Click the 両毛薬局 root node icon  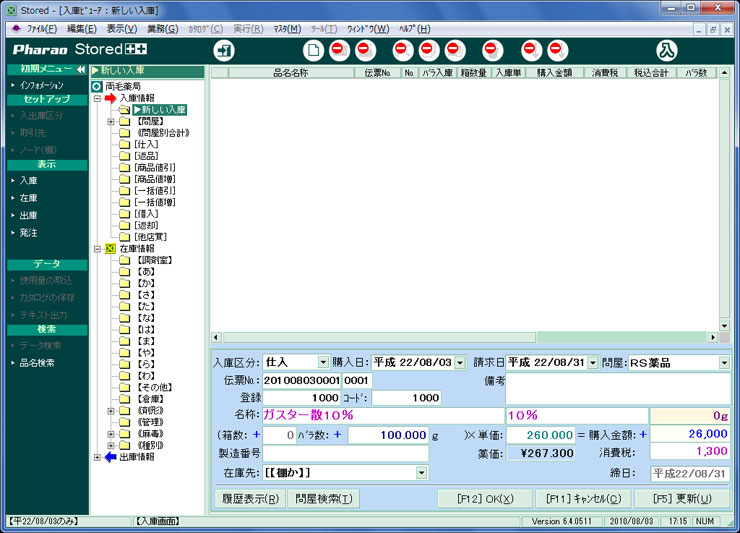pos(97,86)
